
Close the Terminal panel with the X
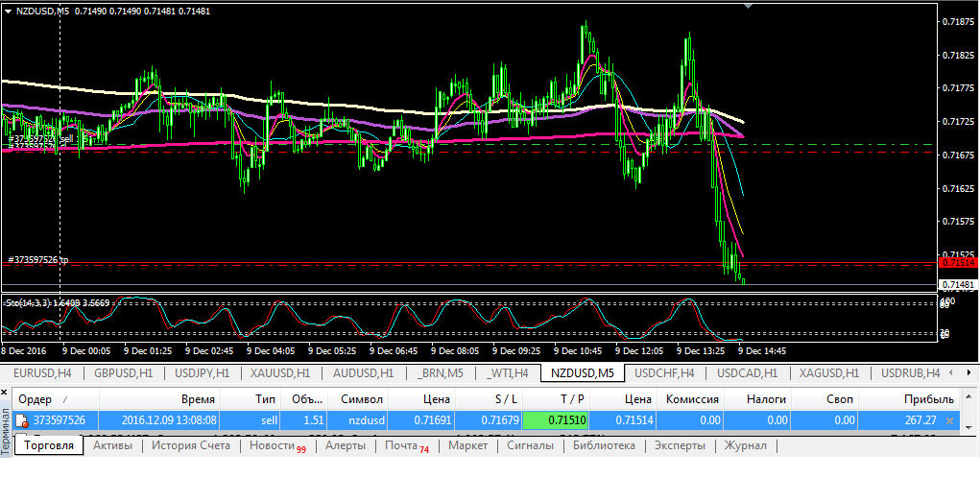5,393
